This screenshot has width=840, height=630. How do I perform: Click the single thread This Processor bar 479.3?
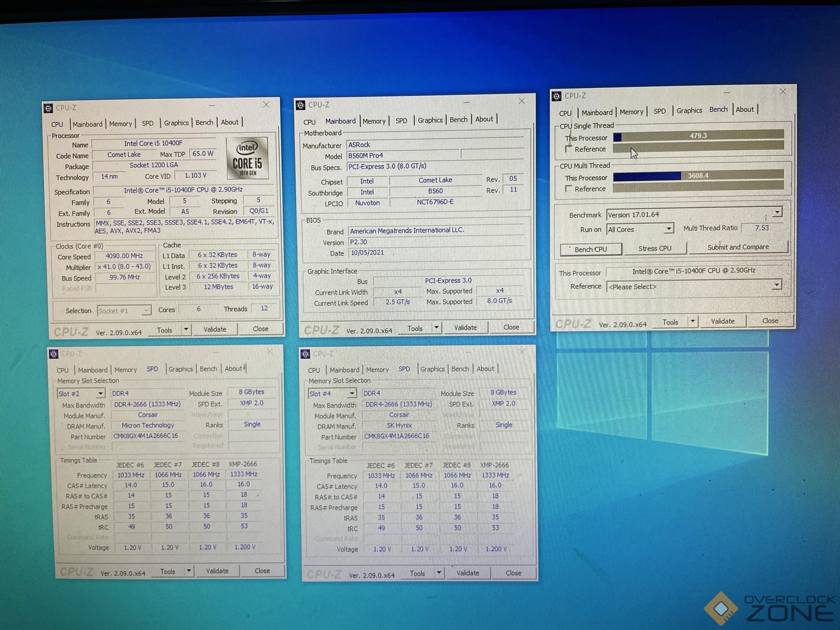[x=698, y=136]
